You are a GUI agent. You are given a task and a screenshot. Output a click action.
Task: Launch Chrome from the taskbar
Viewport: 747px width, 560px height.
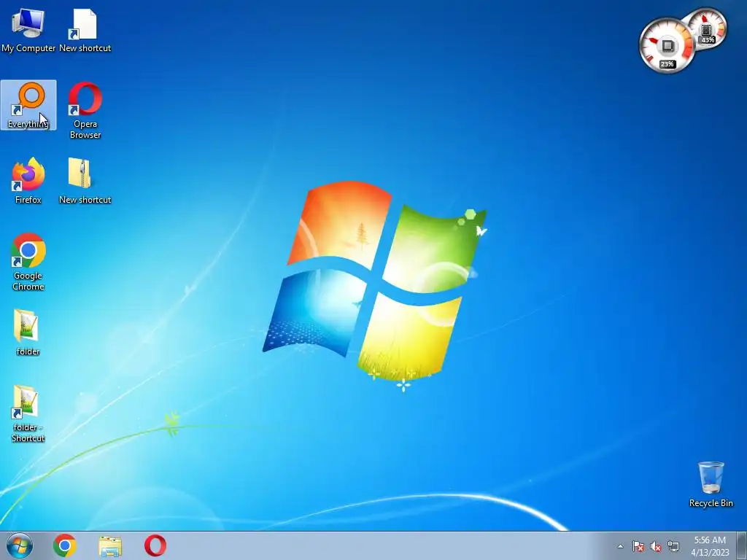click(x=65, y=545)
